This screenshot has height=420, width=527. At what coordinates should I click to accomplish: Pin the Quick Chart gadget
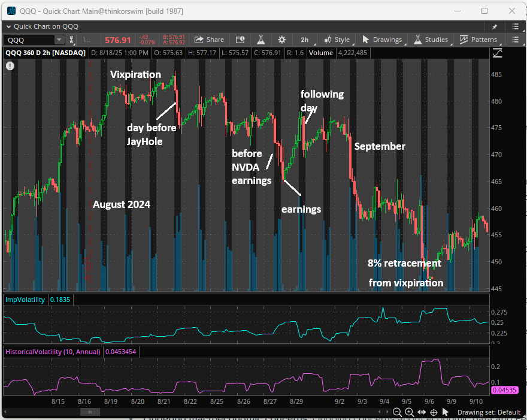495,26
